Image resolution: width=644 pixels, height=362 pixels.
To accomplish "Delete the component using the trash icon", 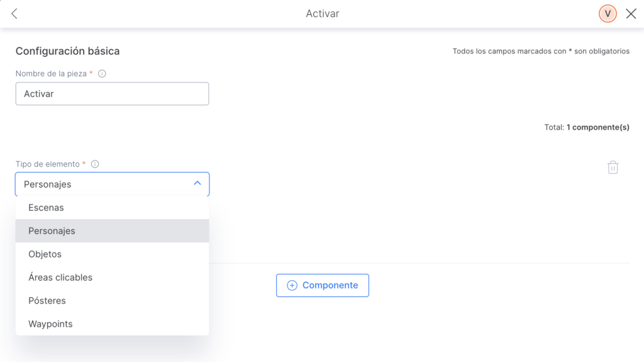I will 613,167.
